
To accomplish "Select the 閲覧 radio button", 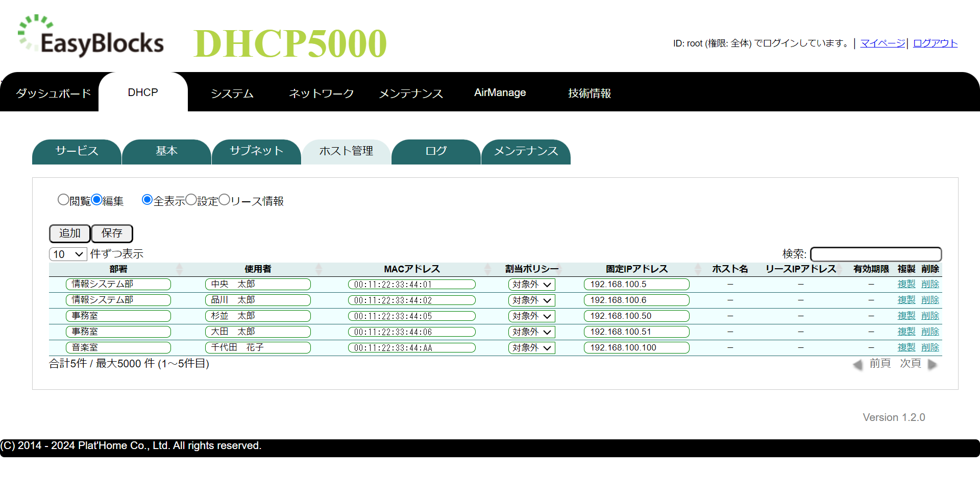I will (x=63, y=200).
